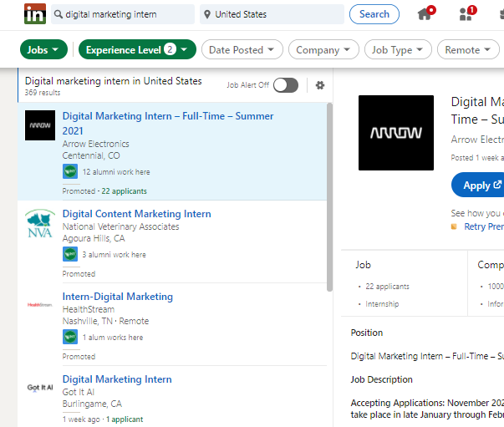The height and width of the screenshot is (427, 504).
Task: Open job alert settings gear icon
Action: 320,85
